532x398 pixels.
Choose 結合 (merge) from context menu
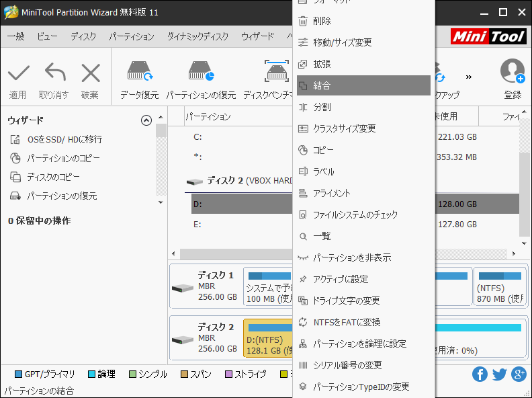pos(363,85)
